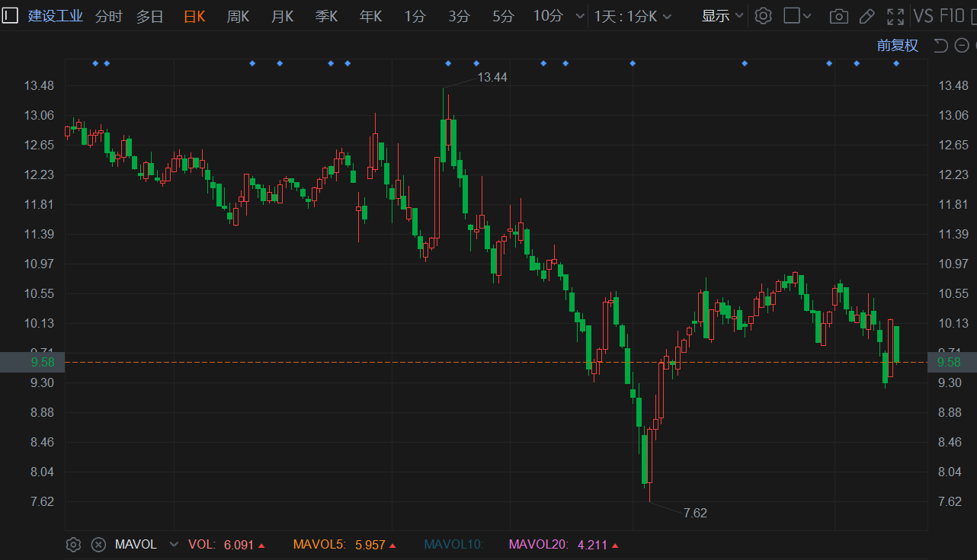
Task: Click the 前复权 adjustment link
Action: (x=897, y=46)
